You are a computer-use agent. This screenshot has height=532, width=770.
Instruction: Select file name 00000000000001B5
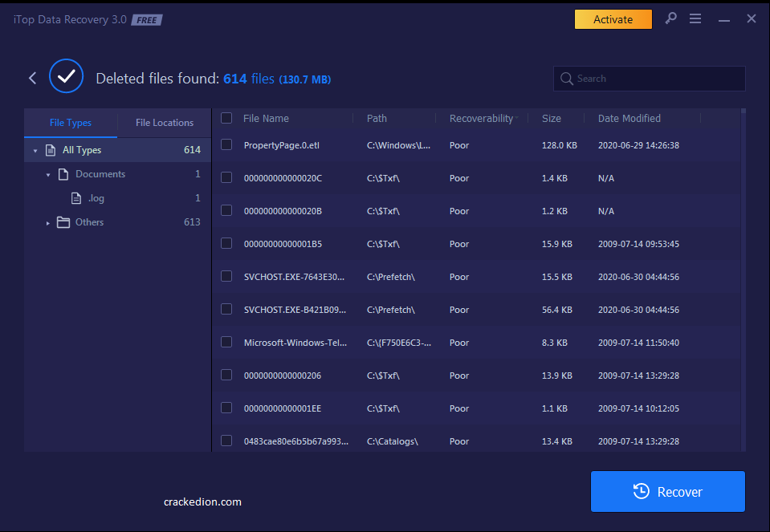coord(283,244)
